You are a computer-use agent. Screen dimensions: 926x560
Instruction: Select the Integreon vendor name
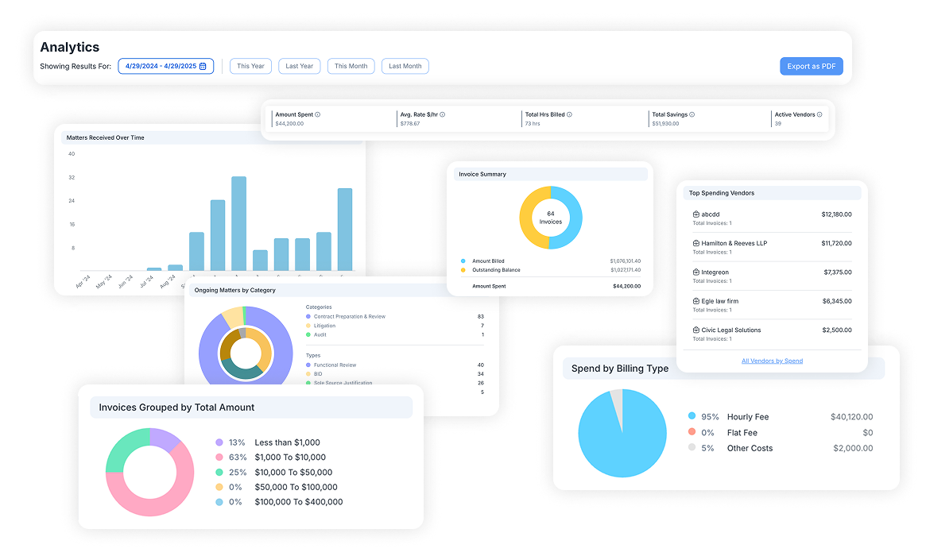[715, 272]
